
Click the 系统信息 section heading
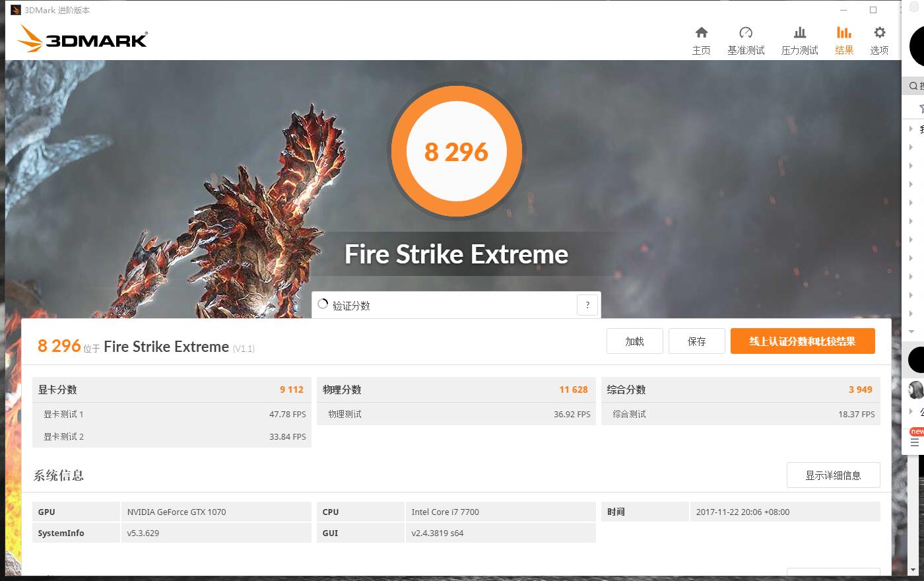click(59, 475)
